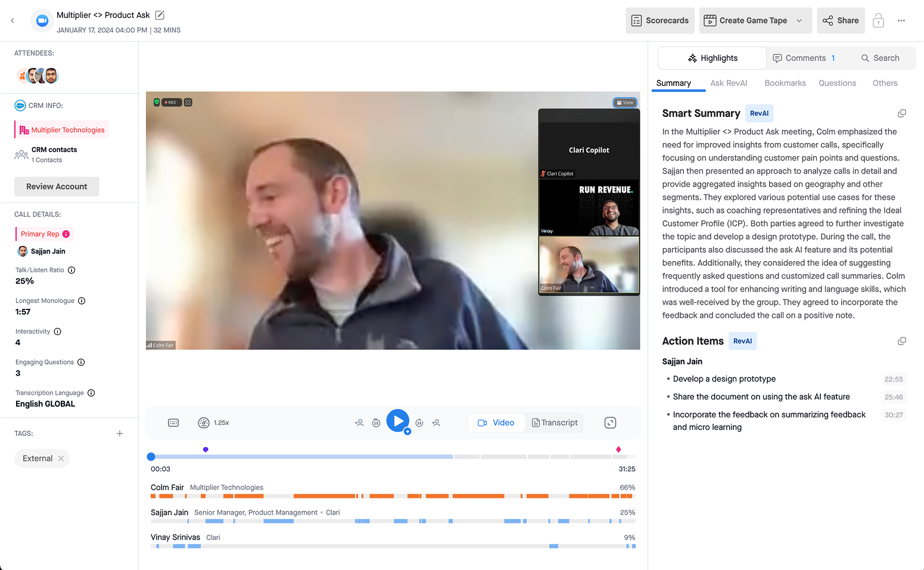Open the Search tab

(880, 58)
